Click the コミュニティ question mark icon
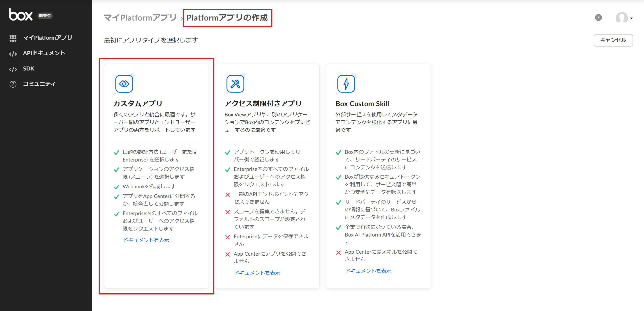This screenshot has height=311, width=644. 13,84
